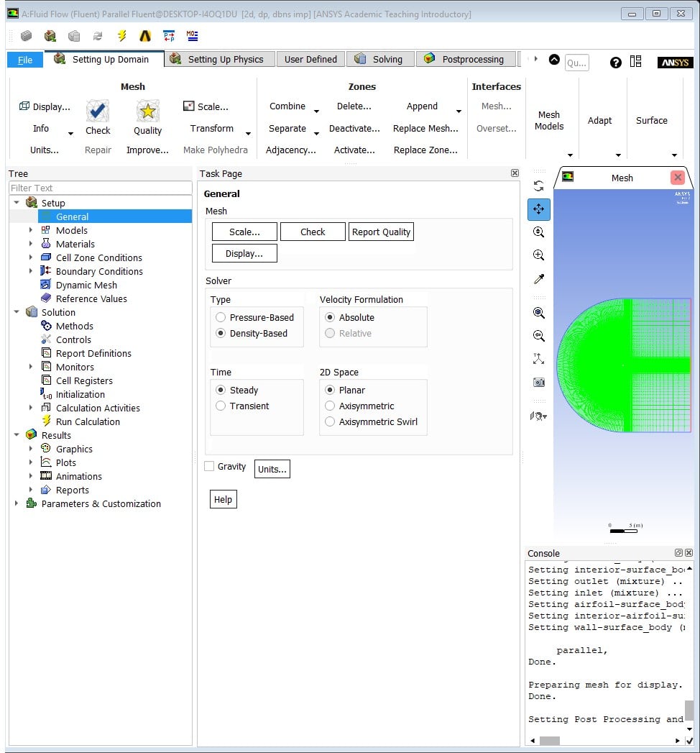The height and width of the screenshot is (753, 700).
Task: Click the zoom out magnifier icon
Action: click(x=539, y=336)
